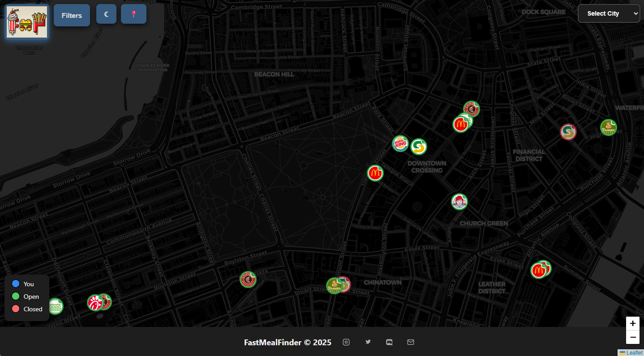Select the Chipotle marker on Boylston Street

pyautogui.click(x=248, y=280)
